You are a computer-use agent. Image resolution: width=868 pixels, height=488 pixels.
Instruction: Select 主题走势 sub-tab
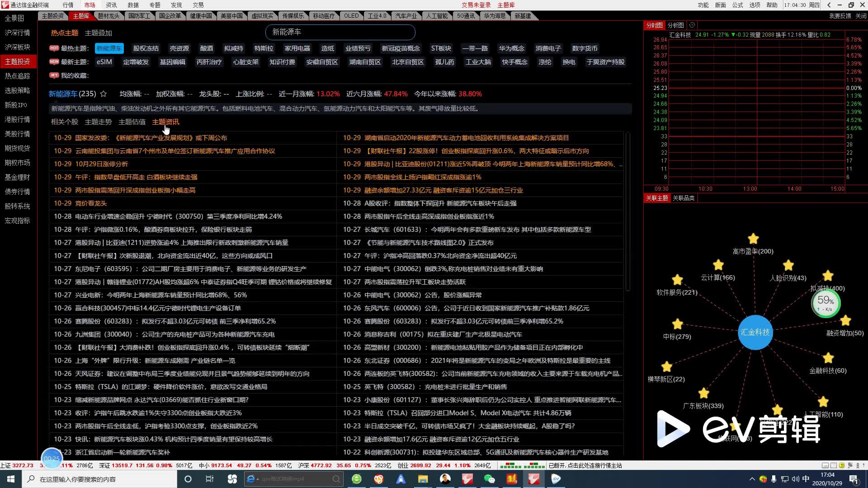[x=98, y=122]
